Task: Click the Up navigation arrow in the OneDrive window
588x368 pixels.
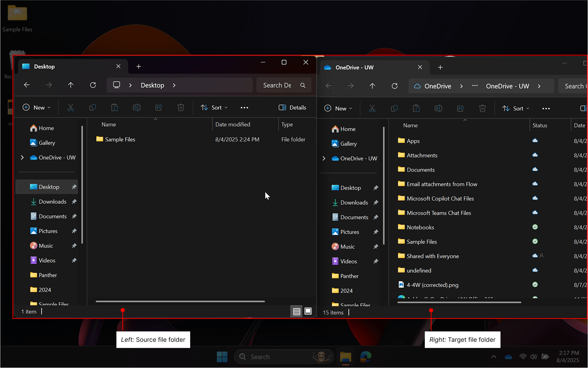Action: click(372, 86)
